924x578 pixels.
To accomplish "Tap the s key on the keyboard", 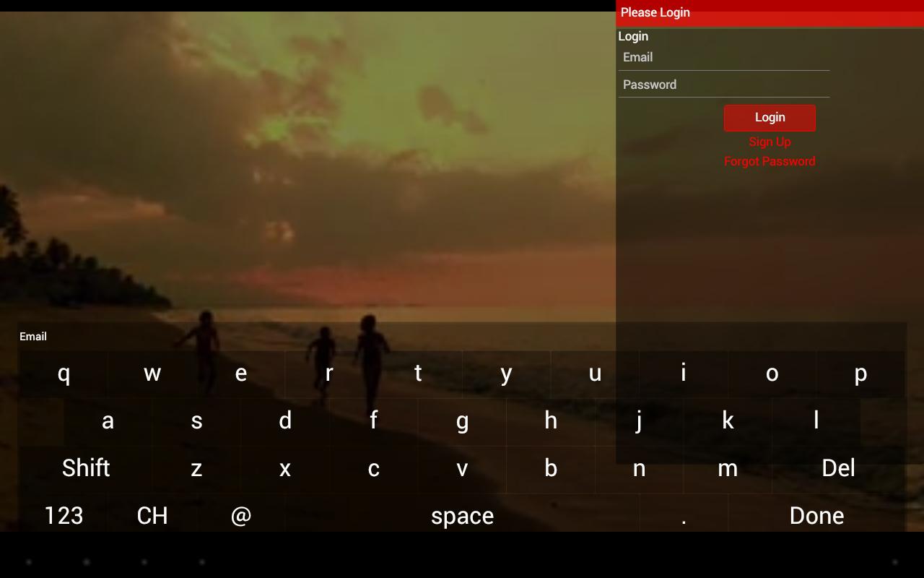I will 196,420.
